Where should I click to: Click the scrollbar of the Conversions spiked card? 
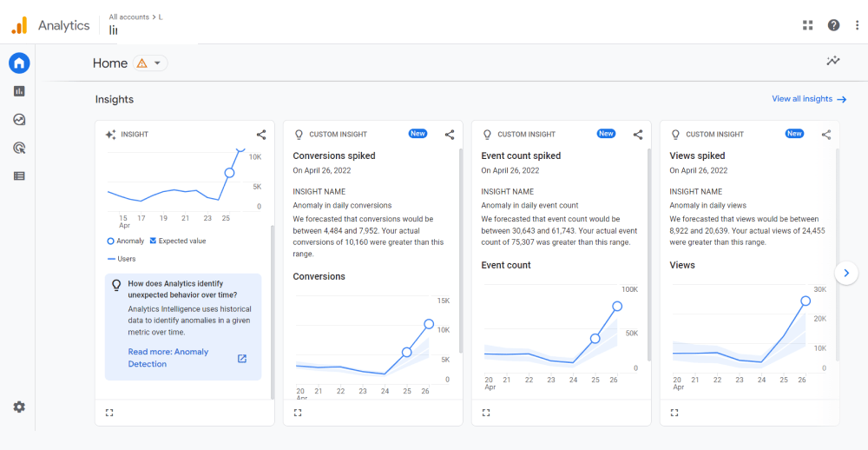pyautogui.click(x=460, y=250)
